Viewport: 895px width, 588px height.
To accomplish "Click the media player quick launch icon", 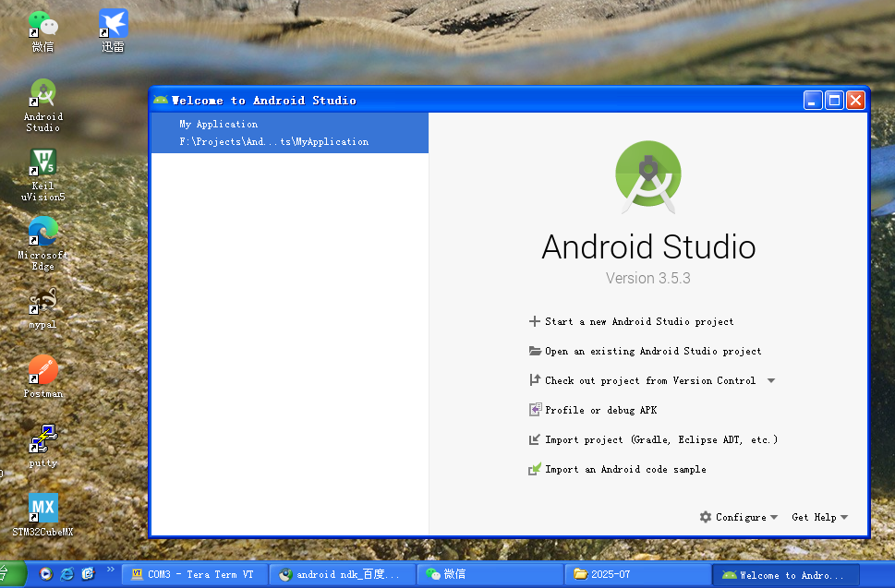I will point(45,574).
